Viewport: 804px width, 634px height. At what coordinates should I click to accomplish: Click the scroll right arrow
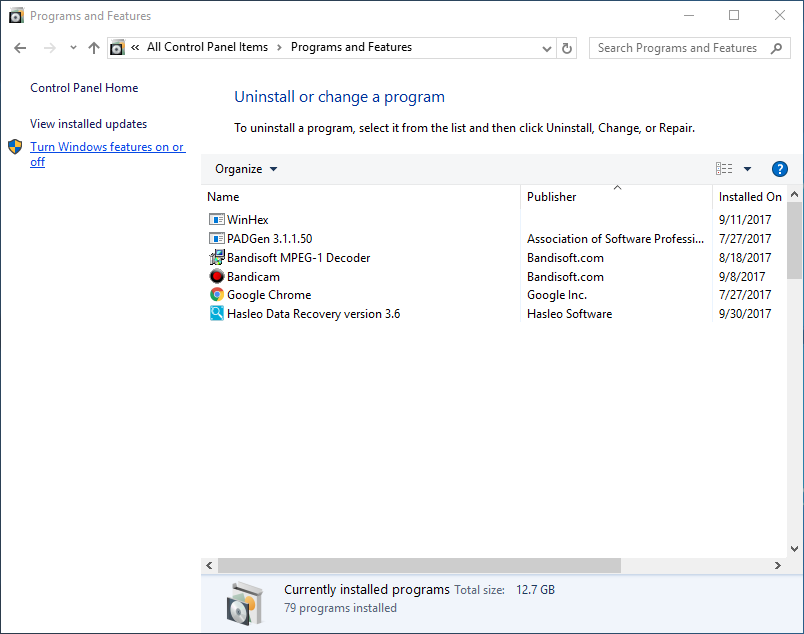point(777,565)
